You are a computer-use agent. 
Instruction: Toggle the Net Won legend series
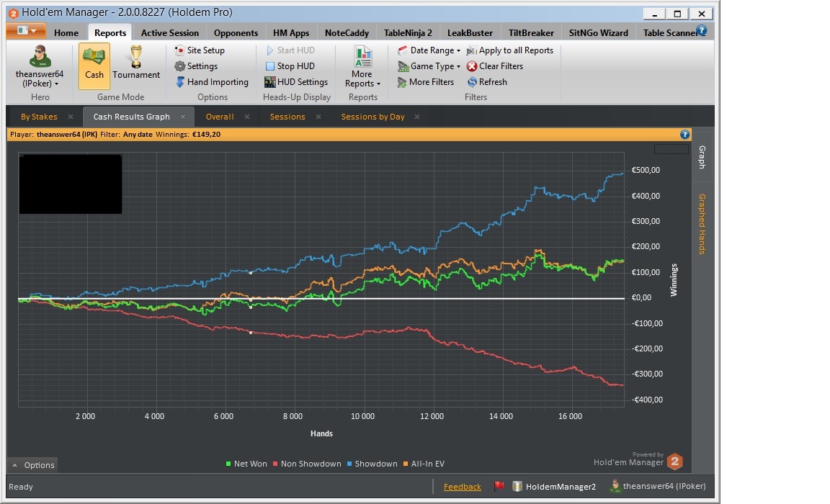click(x=246, y=464)
